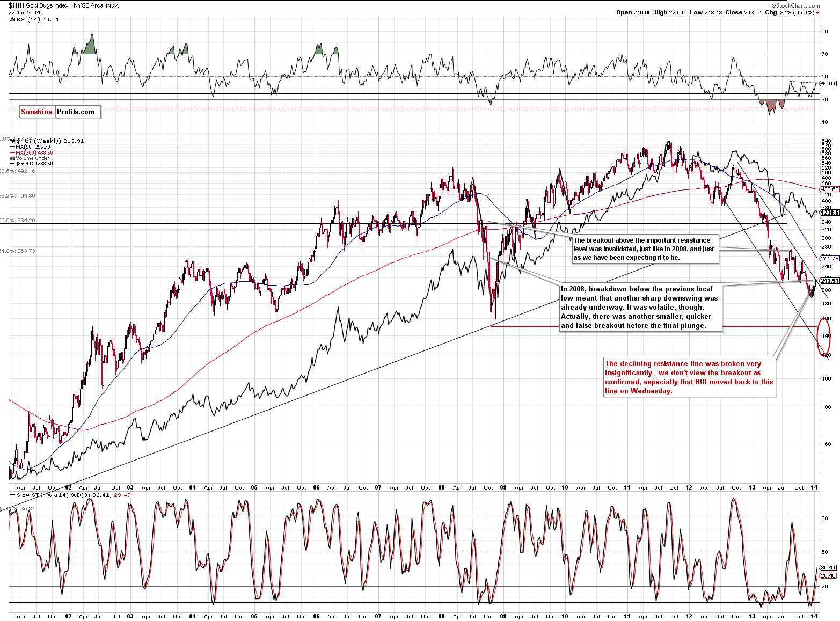Click the Volume undef bar-chart legend icon
840x621 pixels.
[x=12, y=158]
